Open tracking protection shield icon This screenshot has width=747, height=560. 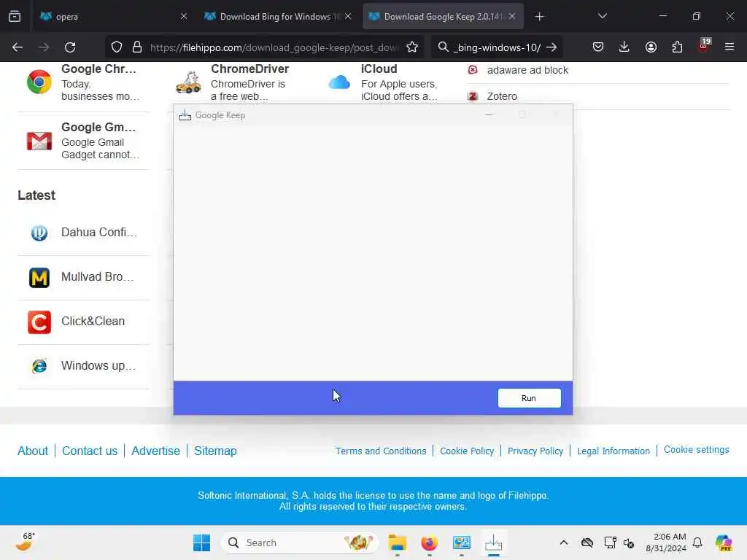(117, 47)
